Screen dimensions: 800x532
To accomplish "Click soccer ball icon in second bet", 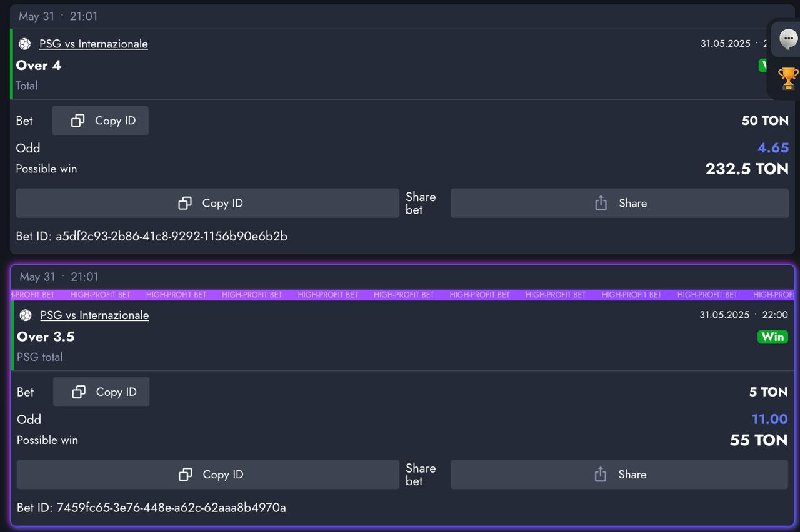I will click(x=26, y=315).
